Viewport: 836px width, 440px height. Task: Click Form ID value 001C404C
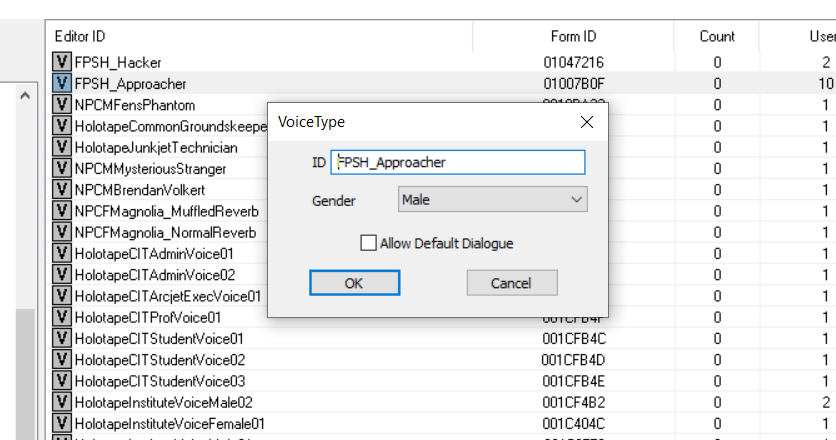(x=573, y=424)
